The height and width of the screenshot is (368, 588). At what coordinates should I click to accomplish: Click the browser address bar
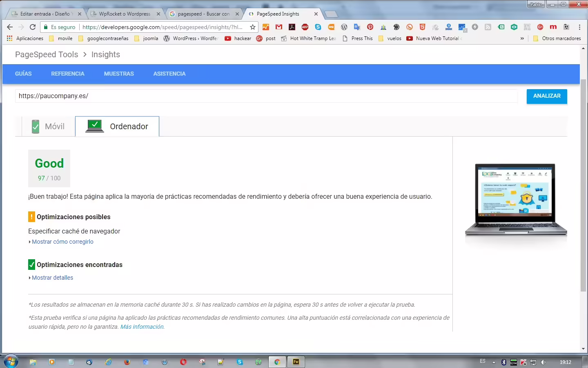[x=162, y=27]
